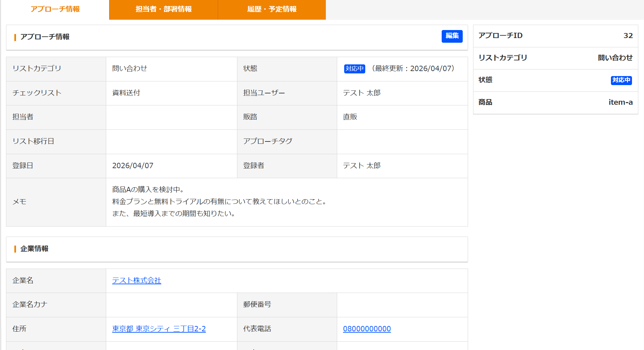644x350 pixels.
Task: Follow the 東京都 東京シティ address link
Action: (x=159, y=329)
